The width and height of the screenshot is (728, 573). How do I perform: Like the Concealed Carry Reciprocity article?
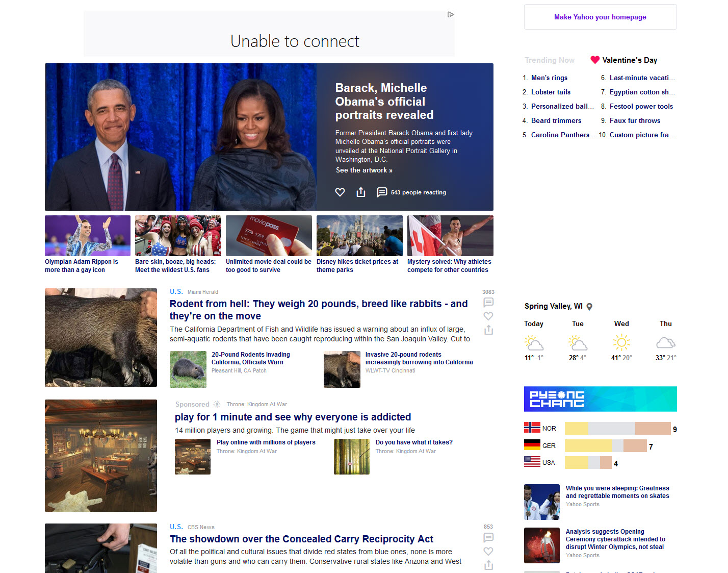pos(488,551)
